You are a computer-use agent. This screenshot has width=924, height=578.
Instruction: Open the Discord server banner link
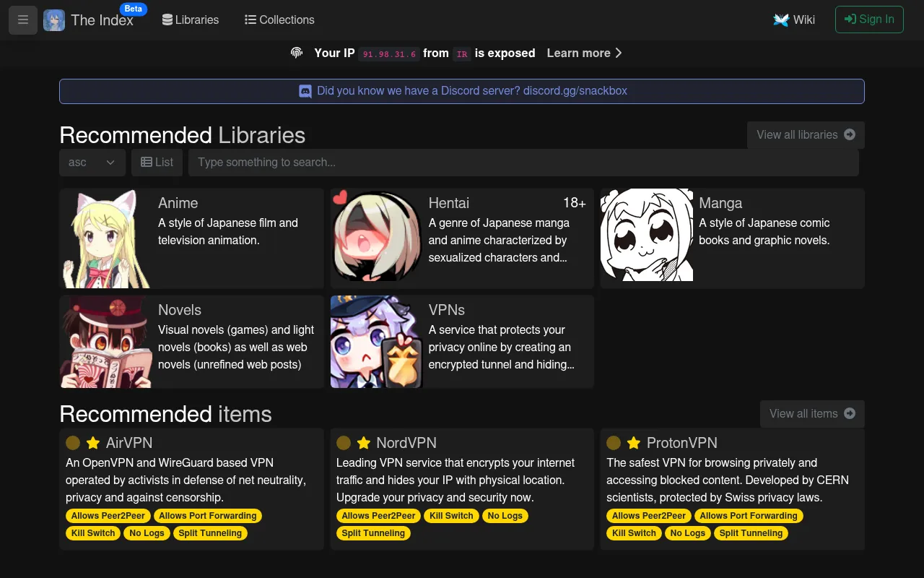click(x=462, y=91)
